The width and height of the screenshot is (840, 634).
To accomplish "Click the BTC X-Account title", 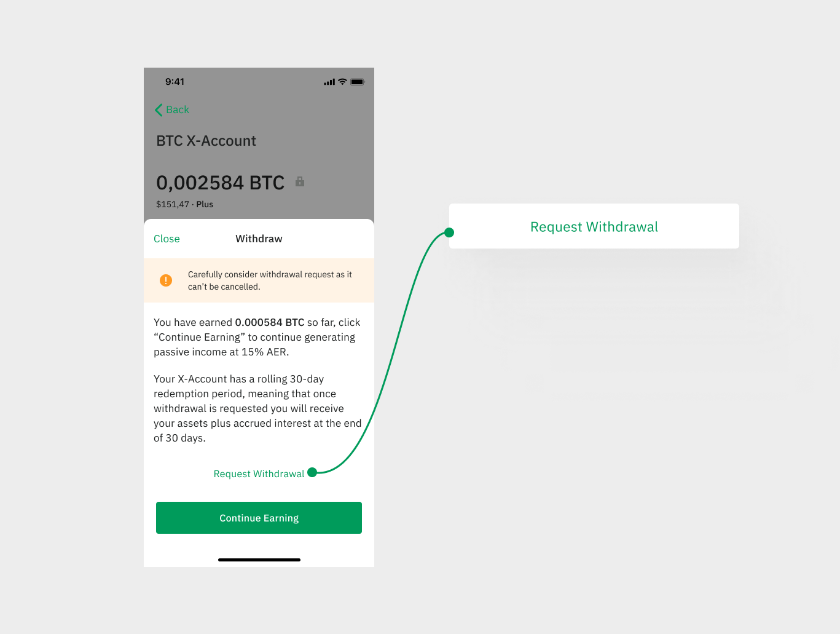I will click(x=206, y=141).
